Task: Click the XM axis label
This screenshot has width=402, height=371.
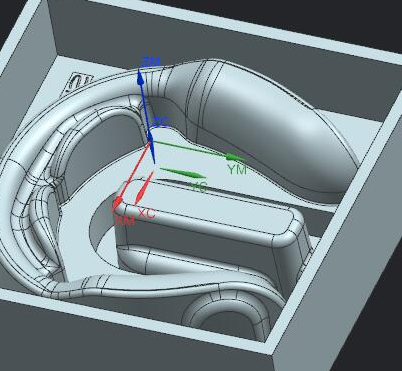Action: click(125, 220)
